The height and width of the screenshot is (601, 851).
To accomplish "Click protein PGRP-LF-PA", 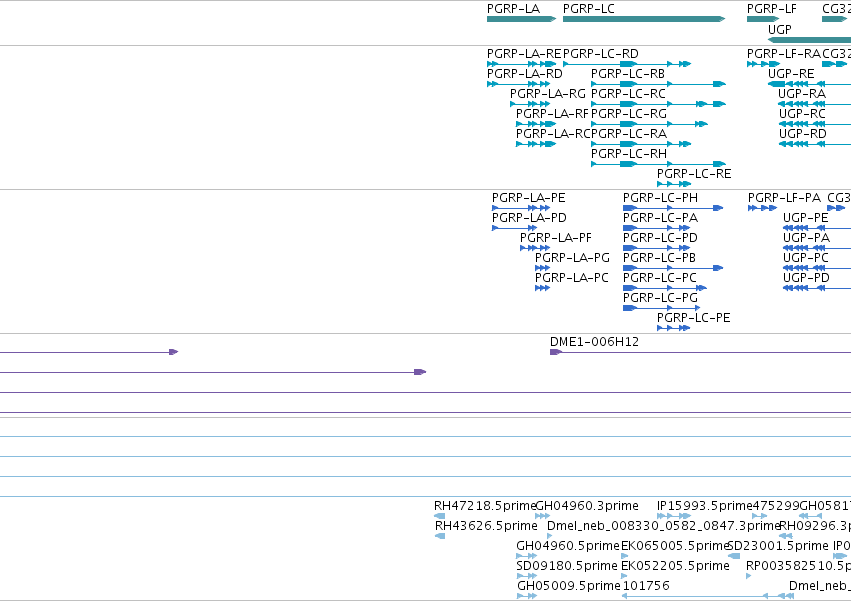I will [x=763, y=208].
